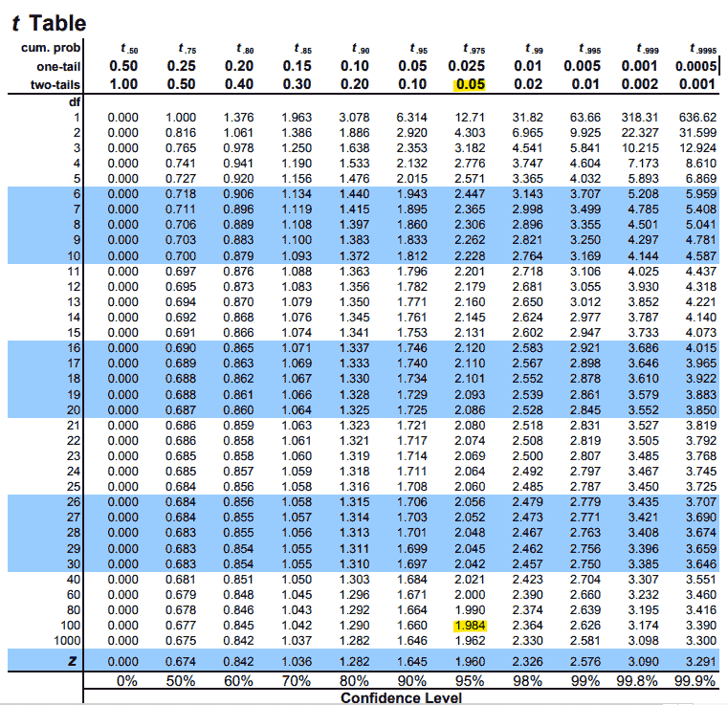728x705 pixels.
Task: Click value 2.500 in df 23 row
Action: tap(527, 456)
